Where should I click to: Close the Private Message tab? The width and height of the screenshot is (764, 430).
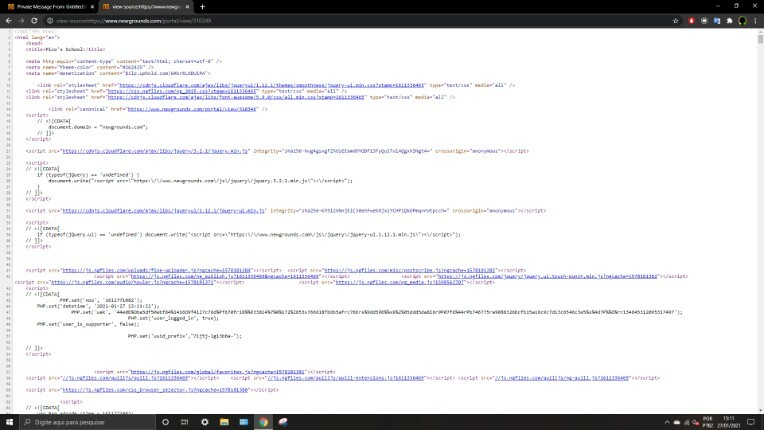tap(92, 7)
